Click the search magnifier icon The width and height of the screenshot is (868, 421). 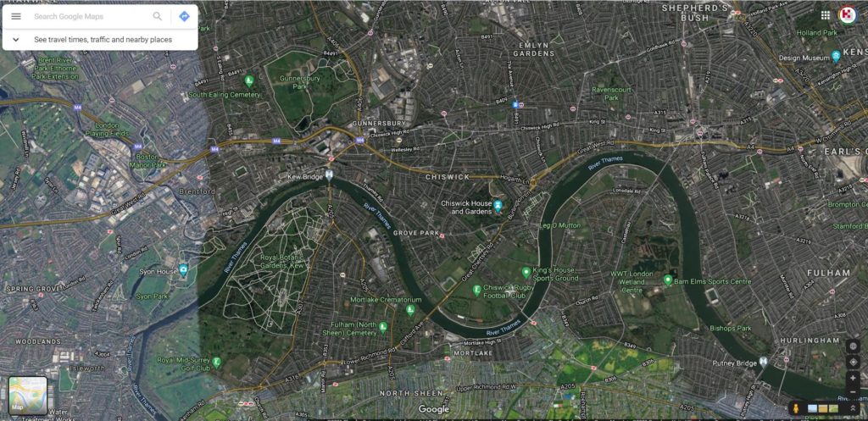click(158, 16)
